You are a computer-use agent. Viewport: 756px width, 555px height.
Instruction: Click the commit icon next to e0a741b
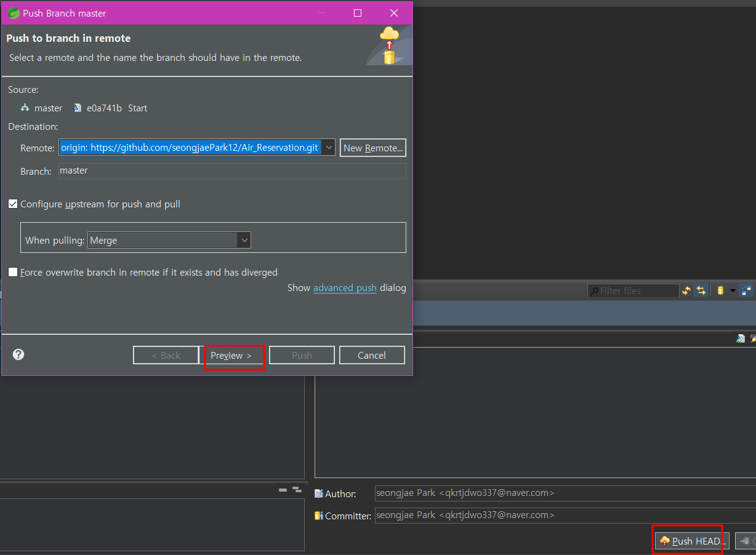point(78,108)
